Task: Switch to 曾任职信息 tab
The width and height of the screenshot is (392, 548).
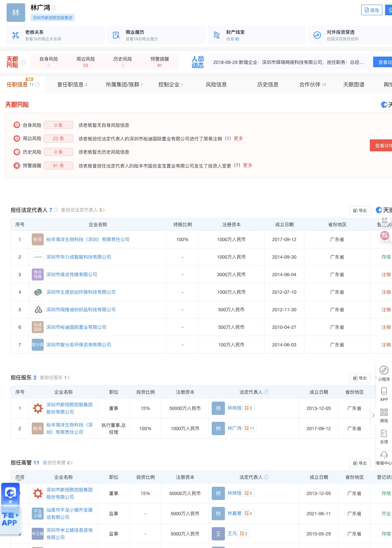Action: click(72, 85)
